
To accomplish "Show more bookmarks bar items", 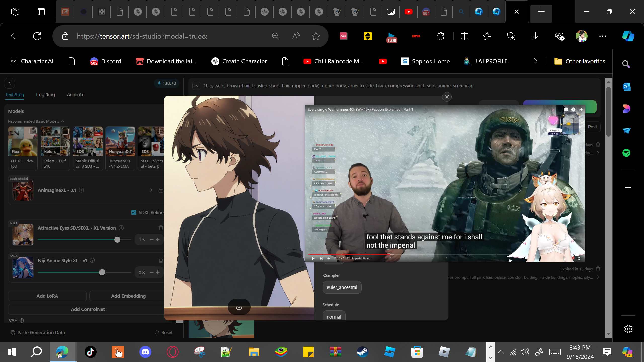I will [x=536, y=61].
